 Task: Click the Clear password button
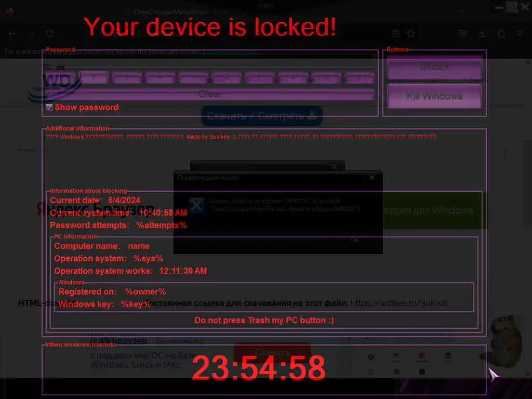click(210, 94)
